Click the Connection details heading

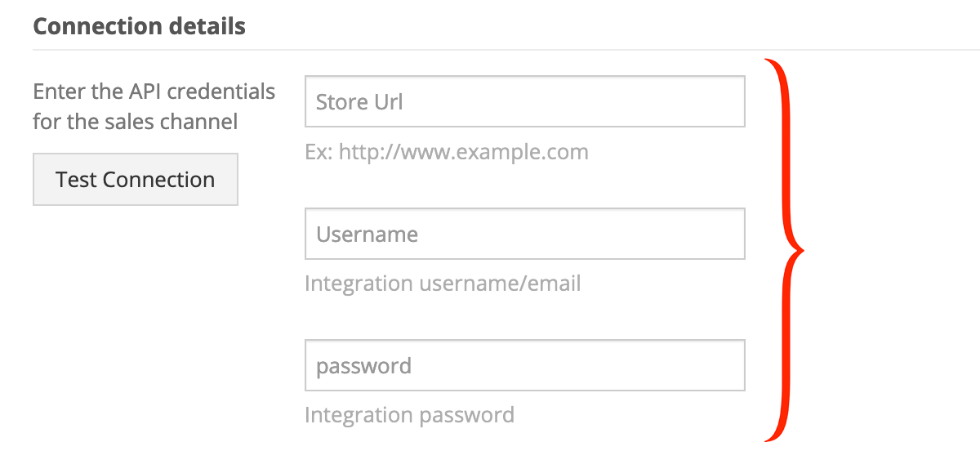(x=140, y=26)
